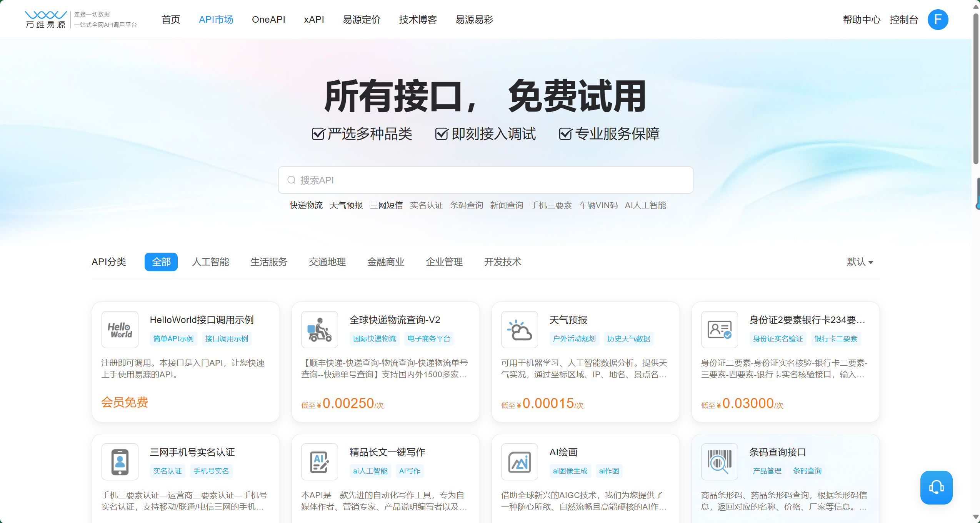Click the AI writing icon on 精品长文一键写作 card
The height and width of the screenshot is (523, 980).
point(319,462)
